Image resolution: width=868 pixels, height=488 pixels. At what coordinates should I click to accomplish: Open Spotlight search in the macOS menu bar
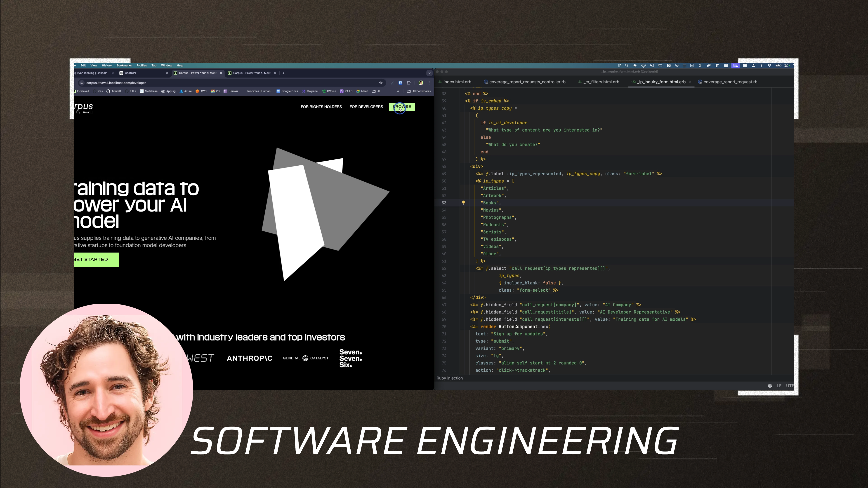point(627,66)
